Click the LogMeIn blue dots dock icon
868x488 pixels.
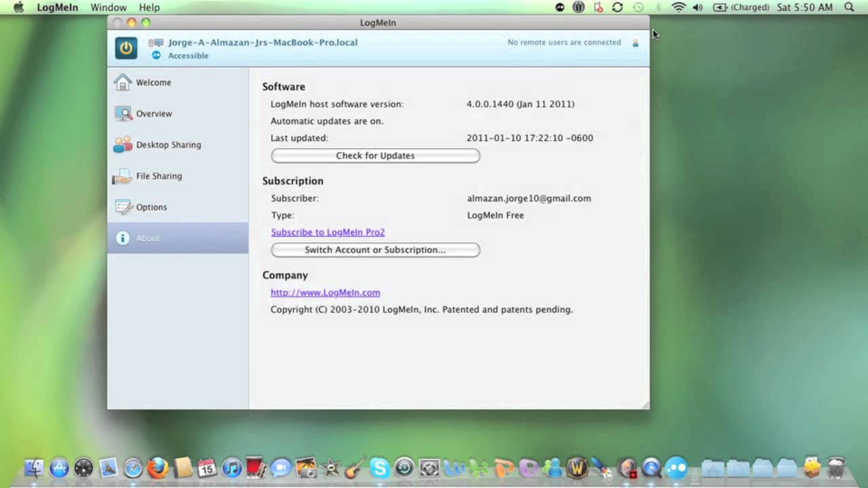[x=676, y=468]
